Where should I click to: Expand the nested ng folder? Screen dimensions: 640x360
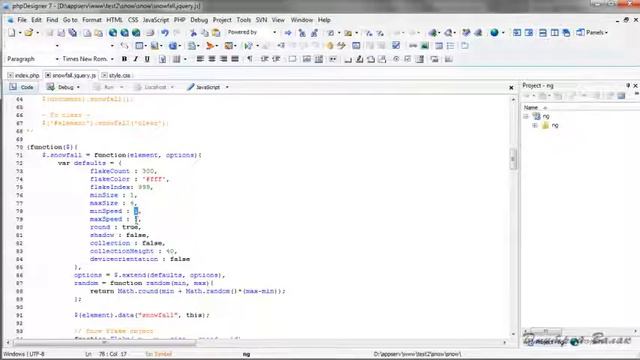point(535,126)
